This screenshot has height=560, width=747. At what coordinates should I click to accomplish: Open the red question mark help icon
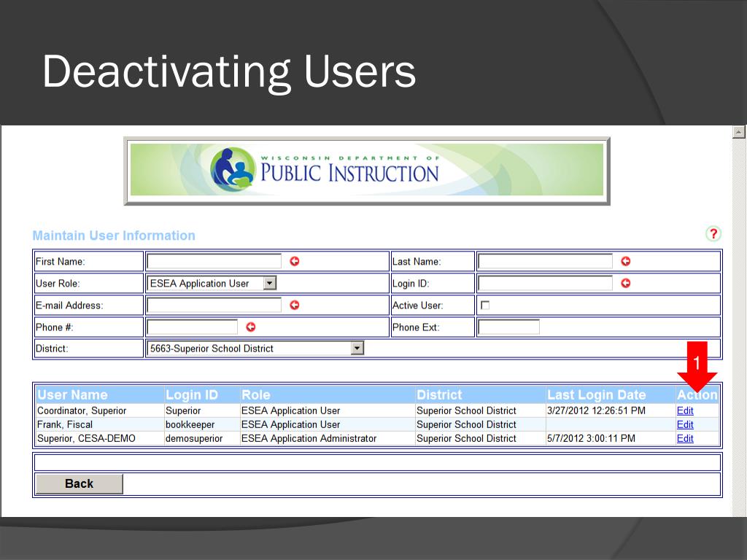click(x=713, y=234)
